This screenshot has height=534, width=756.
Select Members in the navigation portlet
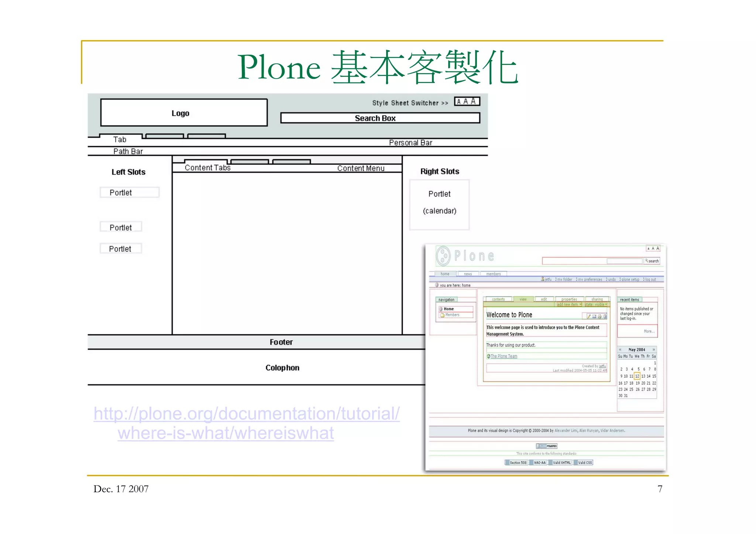click(452, 315)
